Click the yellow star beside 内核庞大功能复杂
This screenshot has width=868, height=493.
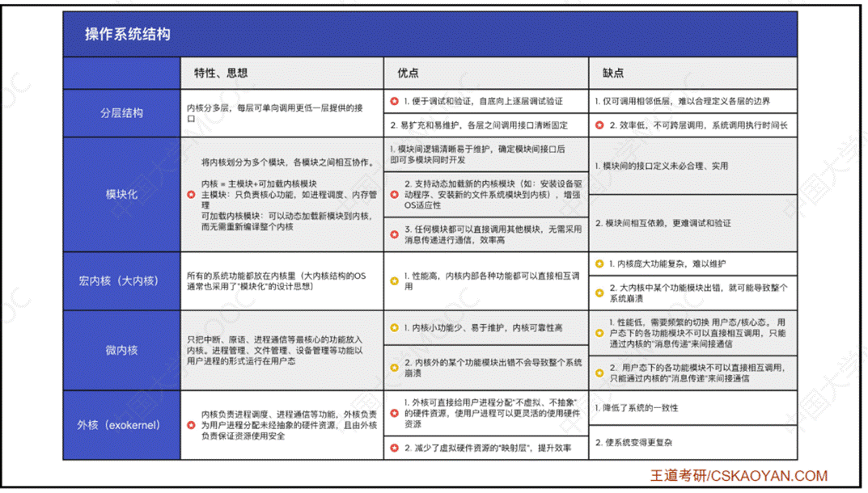pos(599,264)
